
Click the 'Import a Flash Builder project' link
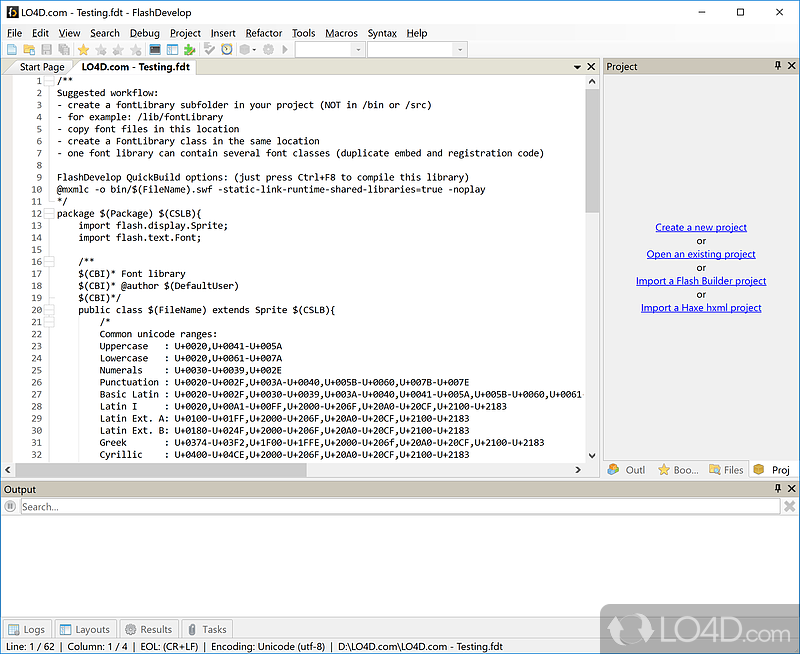701,281
